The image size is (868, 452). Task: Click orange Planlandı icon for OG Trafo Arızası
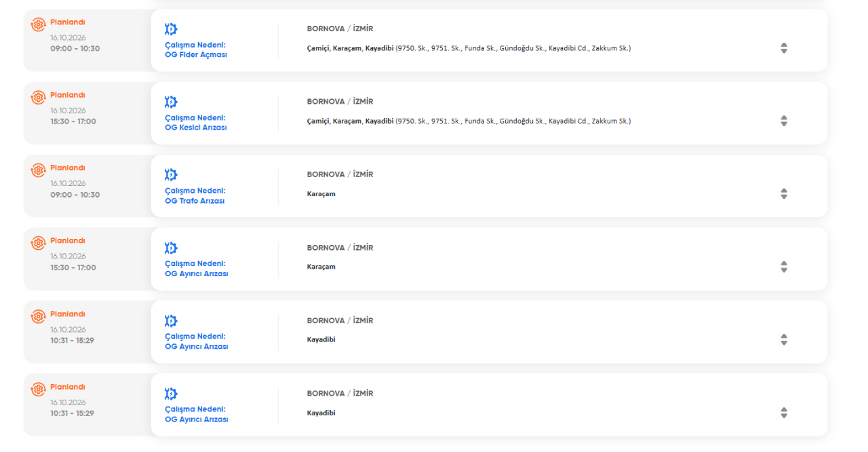coord(38,170)
